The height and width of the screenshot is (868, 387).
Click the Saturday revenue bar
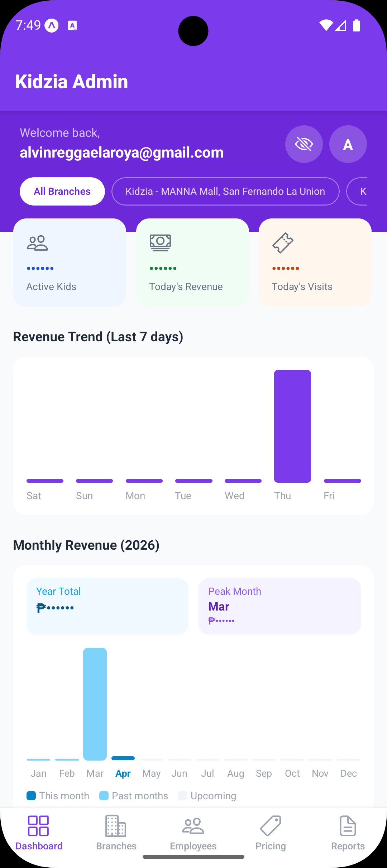tap(45, 481)
